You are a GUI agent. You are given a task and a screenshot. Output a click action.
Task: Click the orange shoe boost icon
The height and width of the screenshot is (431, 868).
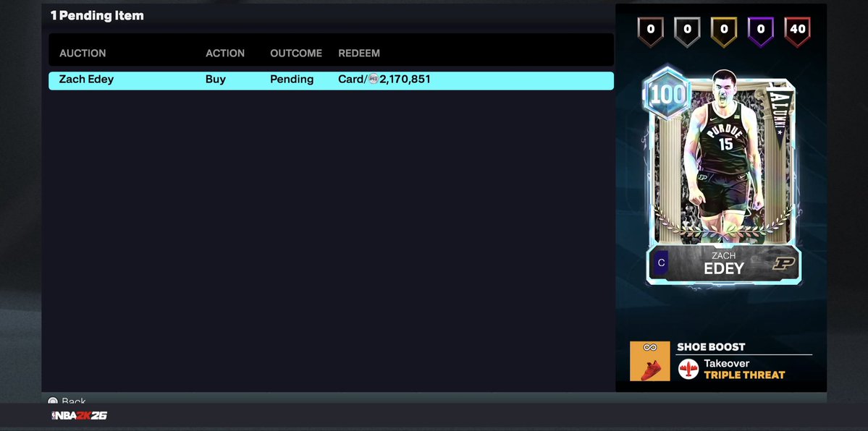tap(650, 361)
